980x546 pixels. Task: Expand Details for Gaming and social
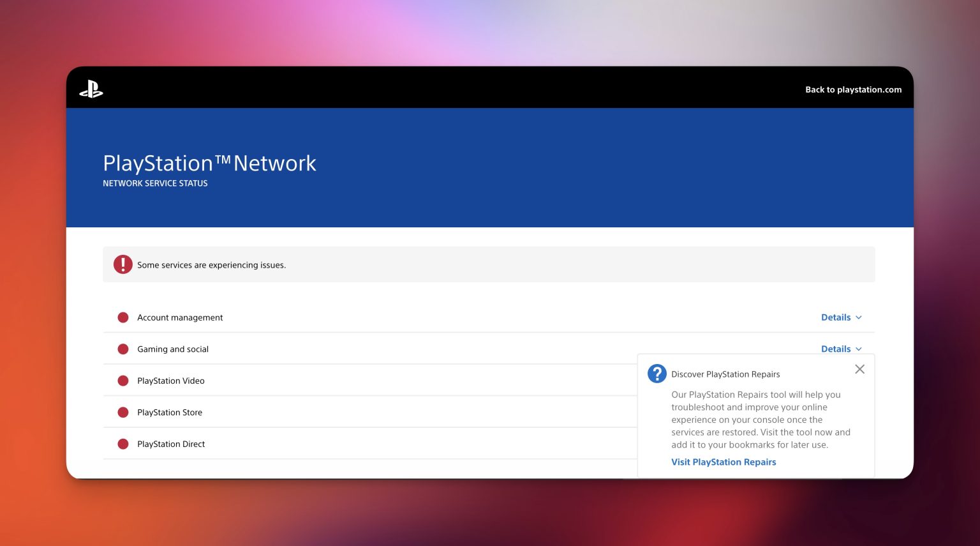click(x=841, y=349)
